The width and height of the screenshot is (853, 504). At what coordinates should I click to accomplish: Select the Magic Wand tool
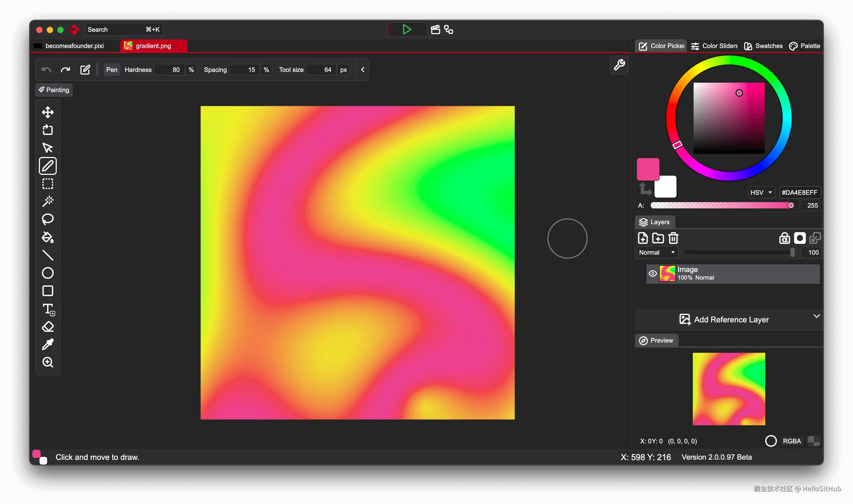click(48, 201)
